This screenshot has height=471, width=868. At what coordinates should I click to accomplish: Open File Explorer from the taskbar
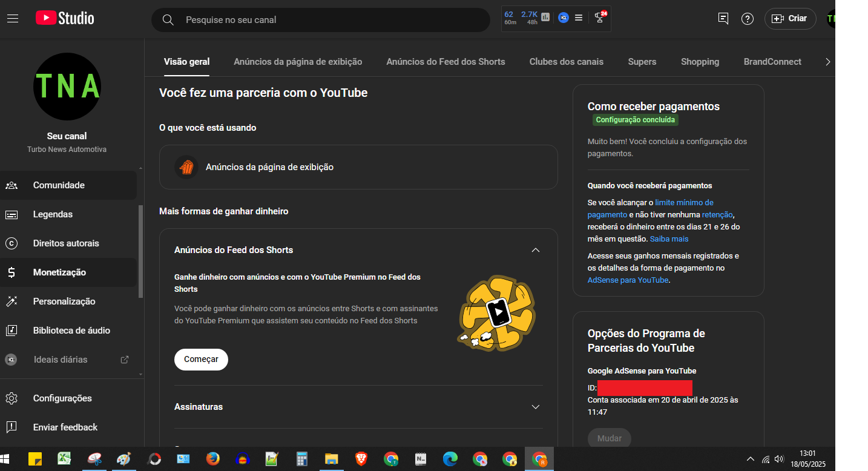click(x=331, y=459)
